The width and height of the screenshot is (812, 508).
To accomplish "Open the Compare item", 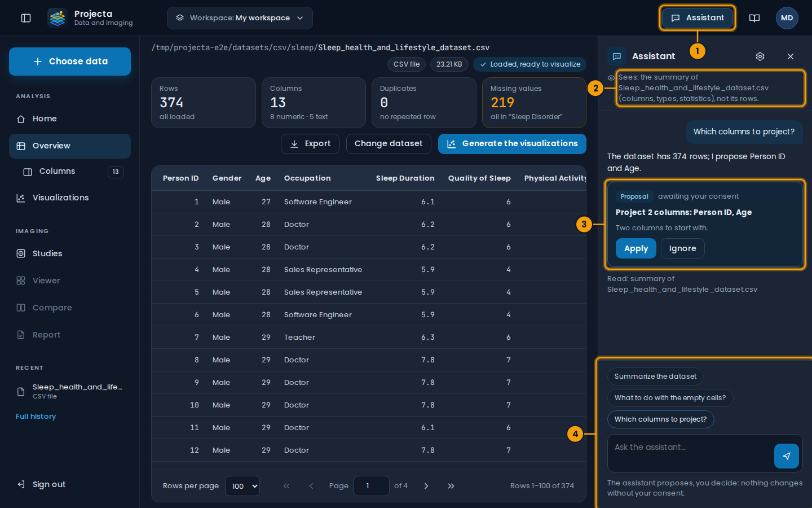I will tap(70, 308).
